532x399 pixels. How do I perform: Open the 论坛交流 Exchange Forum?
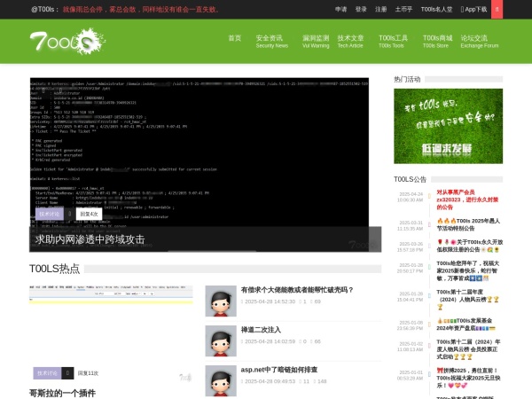480,42
